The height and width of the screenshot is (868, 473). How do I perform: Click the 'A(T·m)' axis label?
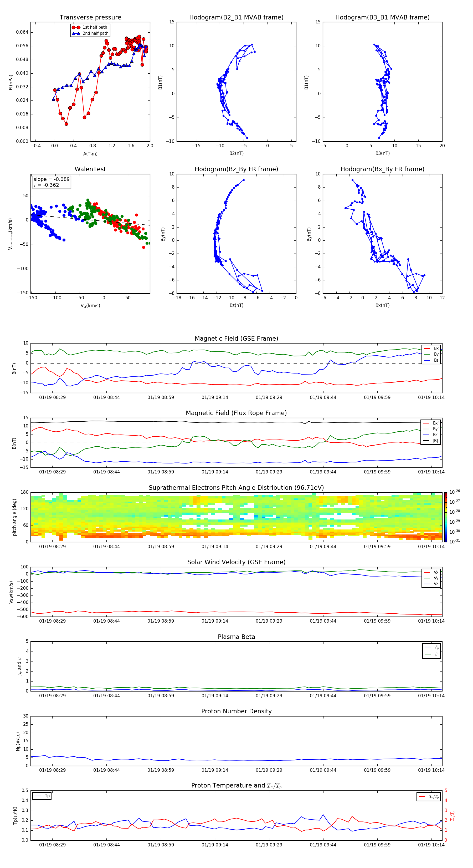click(90, 154)
